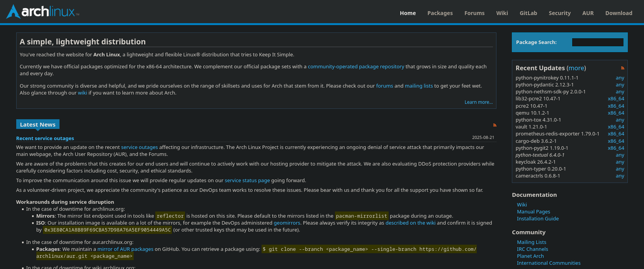The image size is (644, 269).
Task: Click the Learn more... link
Action: (479, 102)
